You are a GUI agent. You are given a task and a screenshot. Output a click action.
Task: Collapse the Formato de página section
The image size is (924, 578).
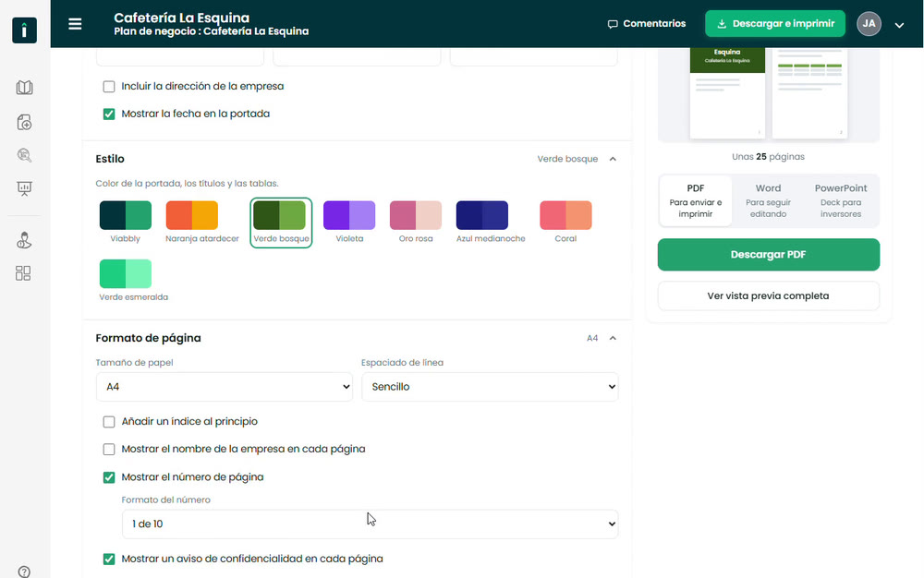(613, 338)
